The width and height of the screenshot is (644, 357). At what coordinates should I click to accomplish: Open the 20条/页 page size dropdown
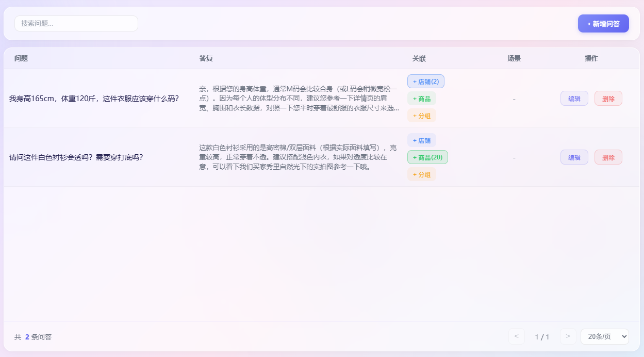(604, 336)
